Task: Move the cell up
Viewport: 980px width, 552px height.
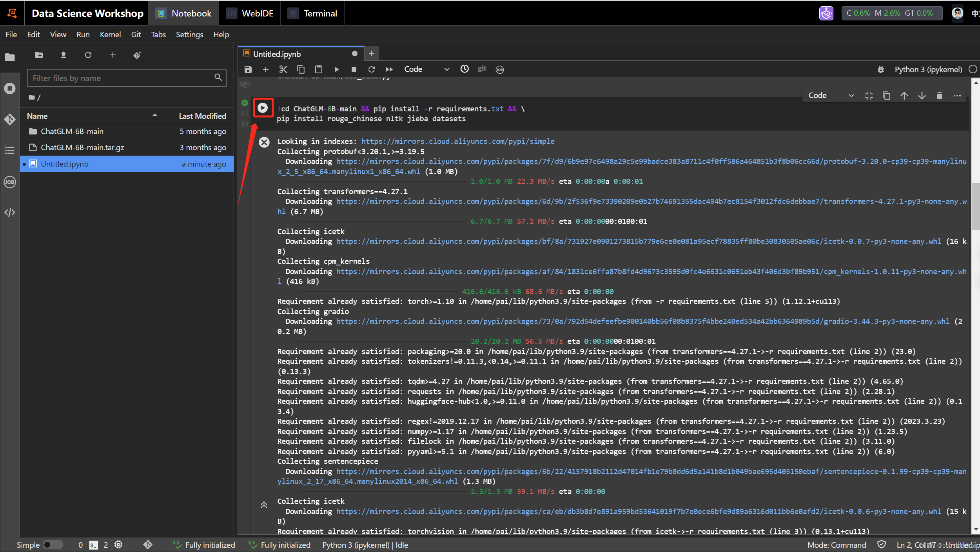Action: tap(904, 96)
